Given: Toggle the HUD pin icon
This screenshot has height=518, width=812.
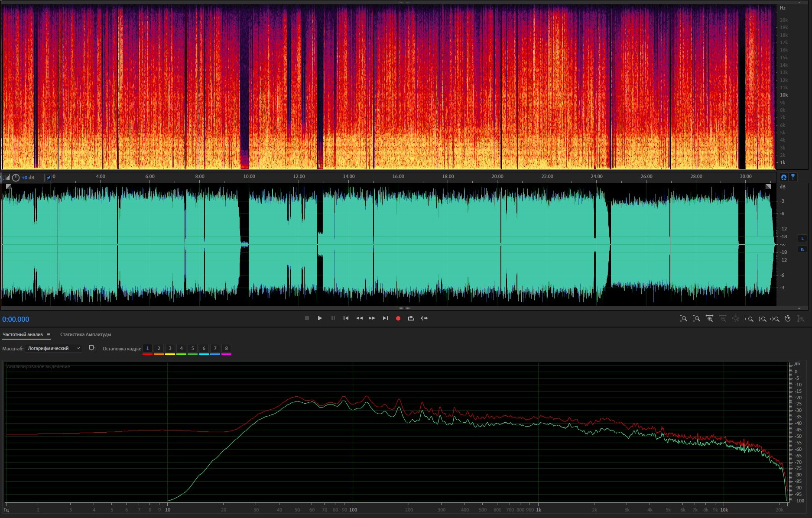Looking at the screenshot, I should coord(48,178).
